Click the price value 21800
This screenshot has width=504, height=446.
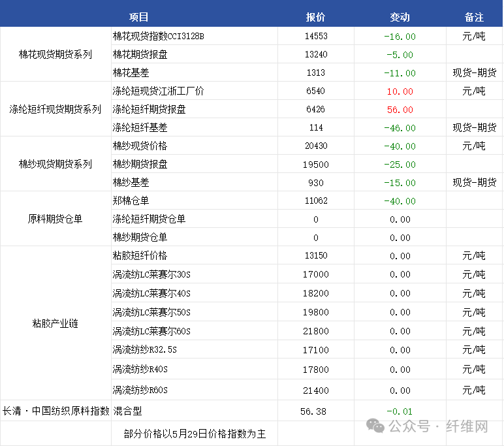point(316,331)
